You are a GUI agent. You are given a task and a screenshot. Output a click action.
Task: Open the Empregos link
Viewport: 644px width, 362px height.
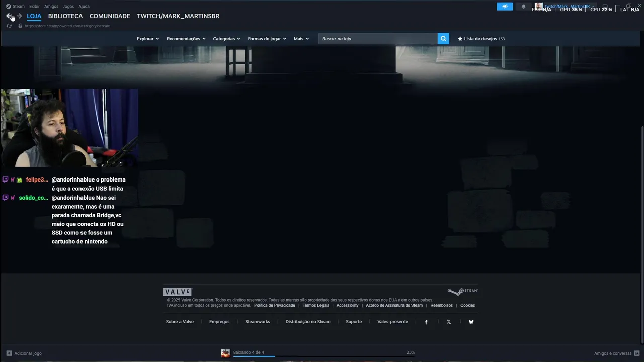[219, 322]
